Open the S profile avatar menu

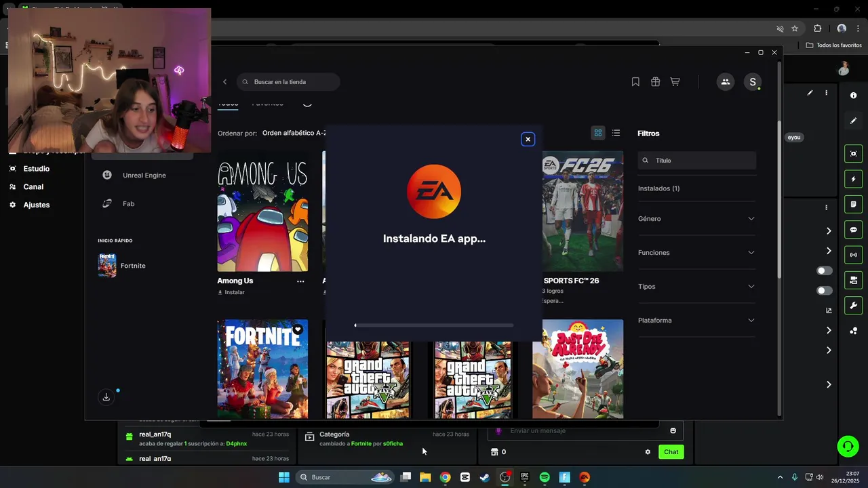click(x=752, y=82)
